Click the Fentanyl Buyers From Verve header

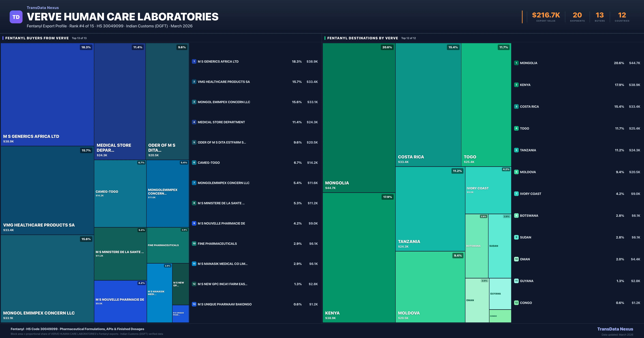click(37, 38)
